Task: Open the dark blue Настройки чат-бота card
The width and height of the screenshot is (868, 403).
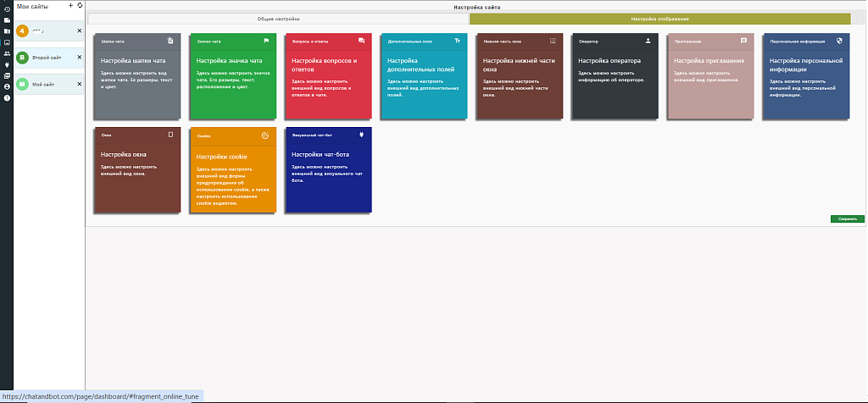Action: click(328, 169)
